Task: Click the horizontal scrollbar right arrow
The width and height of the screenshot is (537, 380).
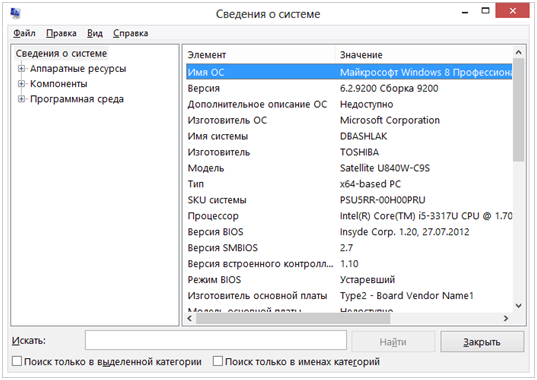Action: (506, 318)
